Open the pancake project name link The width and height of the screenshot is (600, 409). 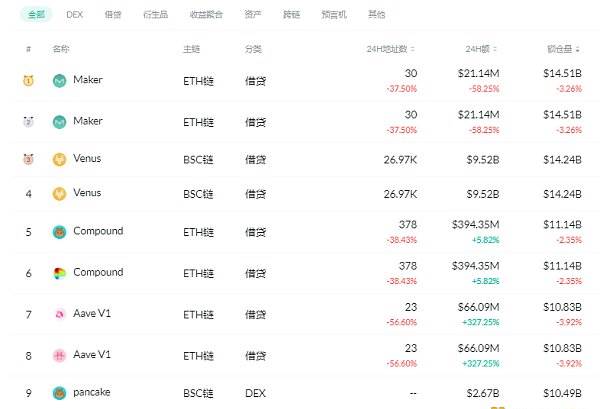92,393
